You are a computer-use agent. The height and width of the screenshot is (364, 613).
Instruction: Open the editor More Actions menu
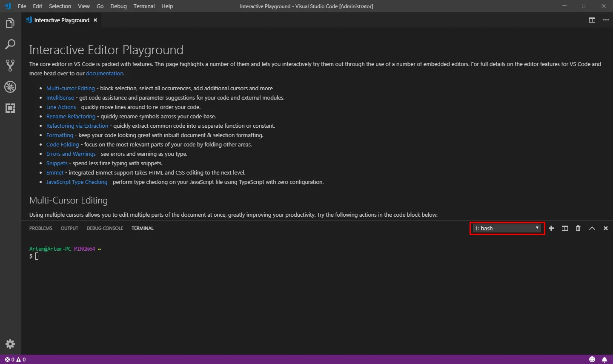pyautogui.click(x=606, y=20)
